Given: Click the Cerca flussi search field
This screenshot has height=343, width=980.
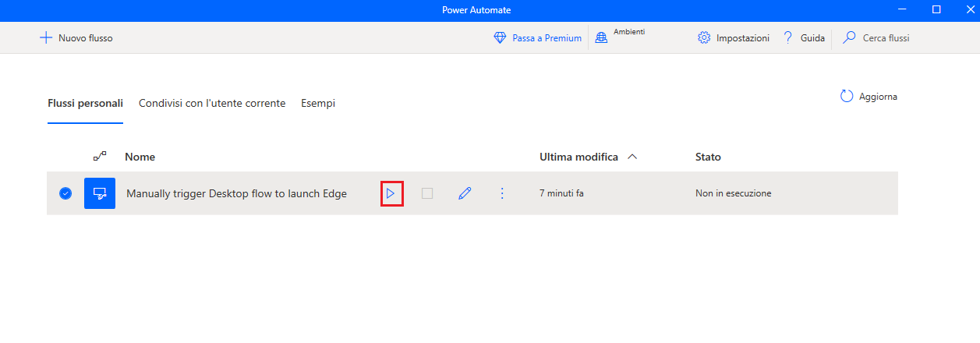Looking at the screenshot, I should pyautogui.click(x=886, y=37).
